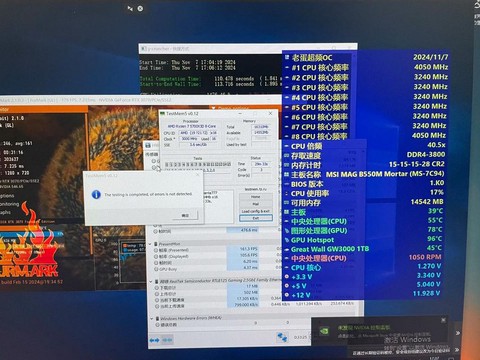Click the network computers icon in HWiNFO toolbar
The width and height of the screenshot is (480, 360).
(x=282, y=337)
